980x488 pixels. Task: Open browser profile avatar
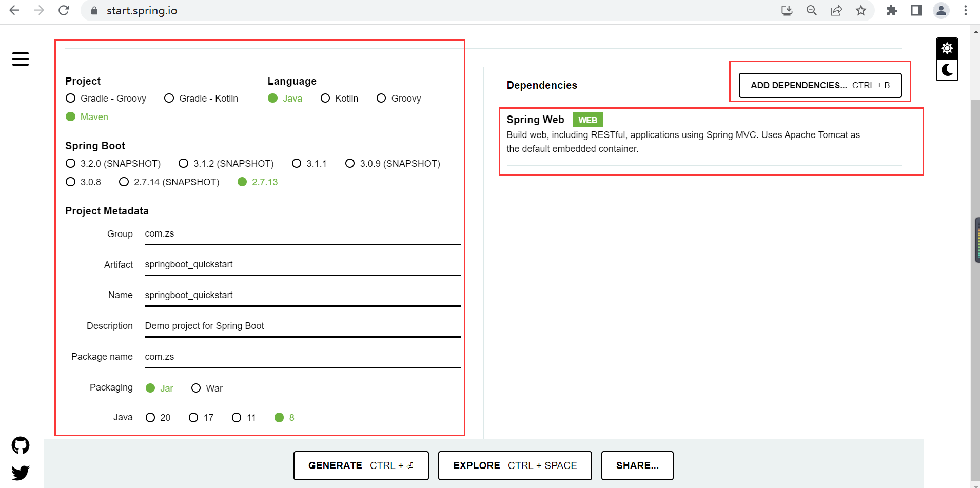(x=941, y=10)
